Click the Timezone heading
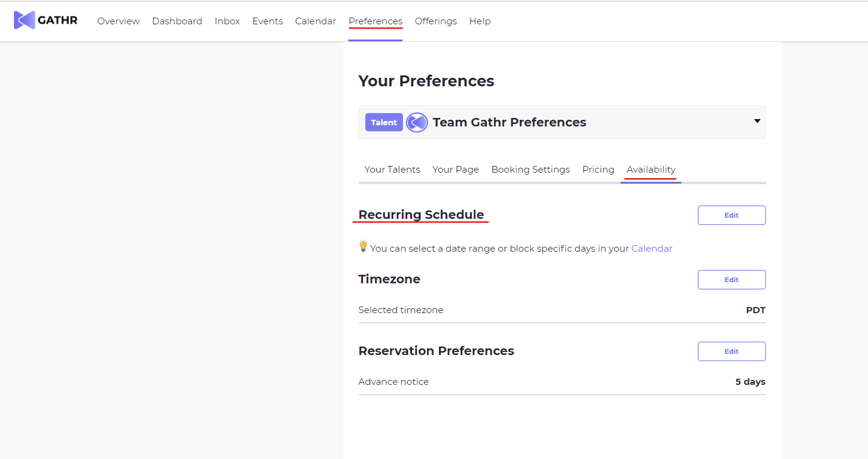868x459 pixels. pyautogui.click(x=389, y=279)
